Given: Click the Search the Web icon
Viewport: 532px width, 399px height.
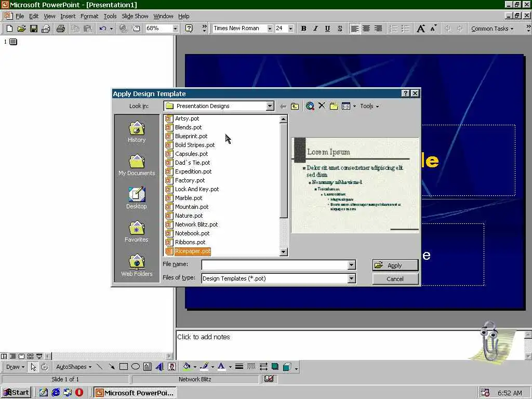Looking at the screenshot, I should (x=310, y=106).
